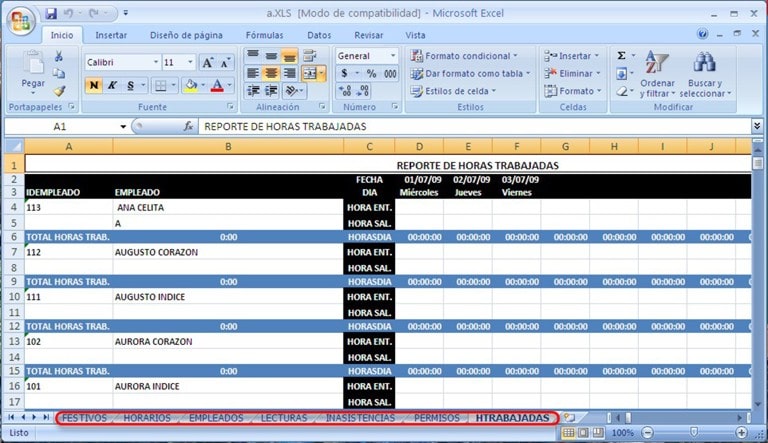This screenshot has width=768, height=443.
Task: Open the EMPLEADOS sheet tab
Action: (216, 418)
